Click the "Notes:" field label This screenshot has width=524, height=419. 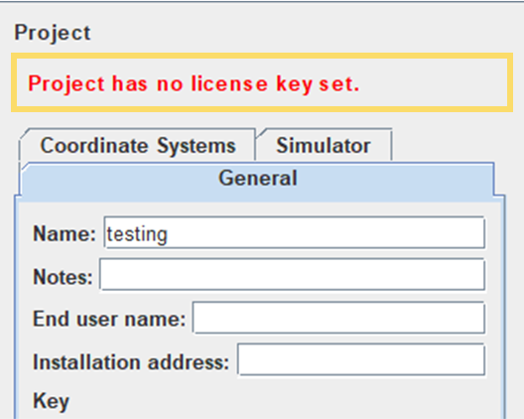62,277
